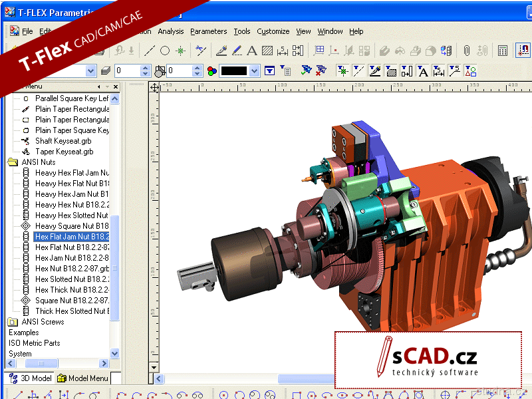Switch to the Model Menu tab

82,378
